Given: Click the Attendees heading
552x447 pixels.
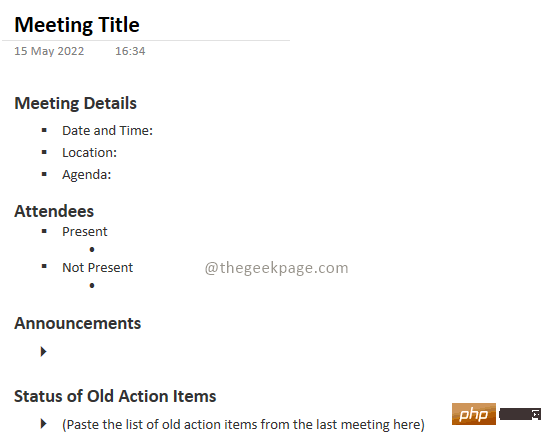Looking at the screenshot, I should pos(54,211).
